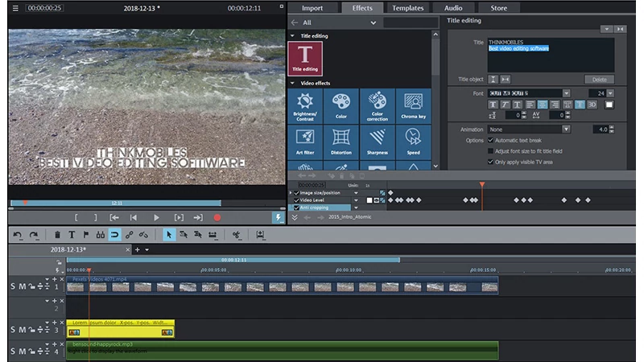Open the Chroma key effect
The height and width of the screenshot is (362, 644).
[x=413, y=106]
